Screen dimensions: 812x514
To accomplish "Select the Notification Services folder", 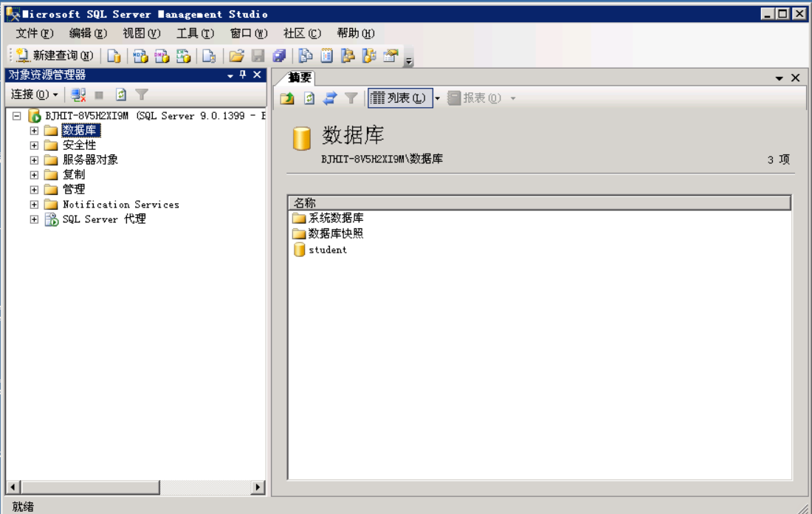I will (x=121, y=205).
